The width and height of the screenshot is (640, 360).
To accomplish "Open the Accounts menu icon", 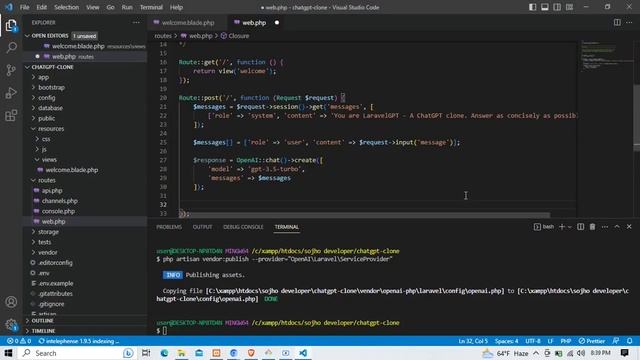I will [x=11, y=302].
